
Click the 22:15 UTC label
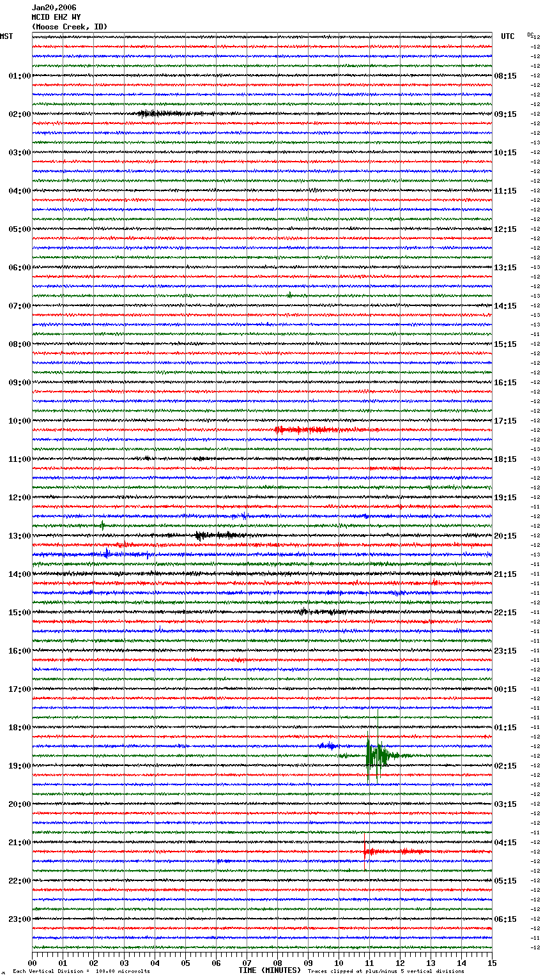pos(505,613)
